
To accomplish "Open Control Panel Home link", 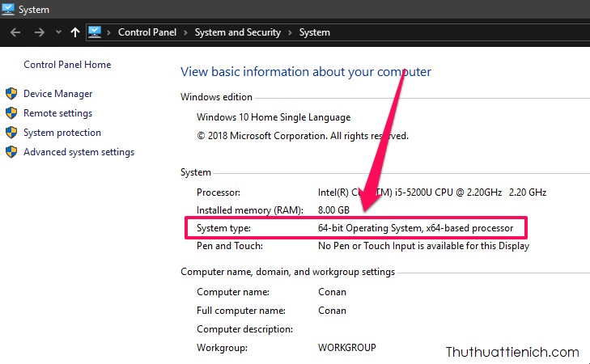I will click(x=67, y=65).
